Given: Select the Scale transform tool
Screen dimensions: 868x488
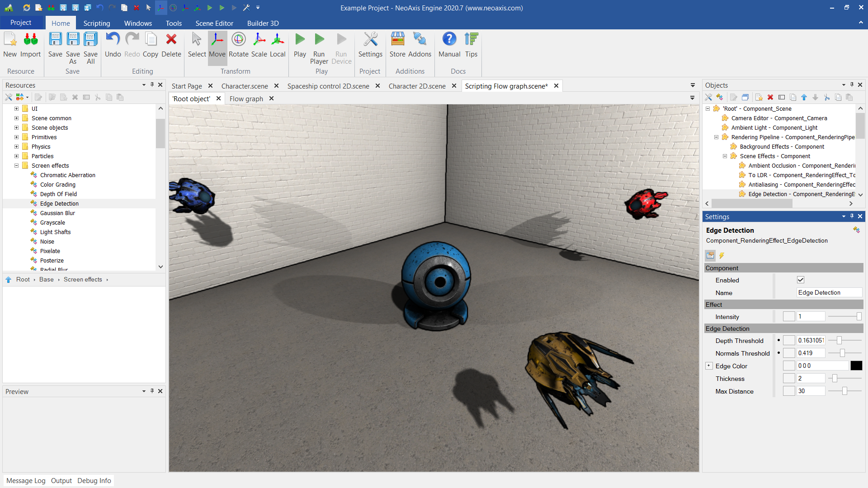Looking at the screenshot, I should click(x=259, y=44).
